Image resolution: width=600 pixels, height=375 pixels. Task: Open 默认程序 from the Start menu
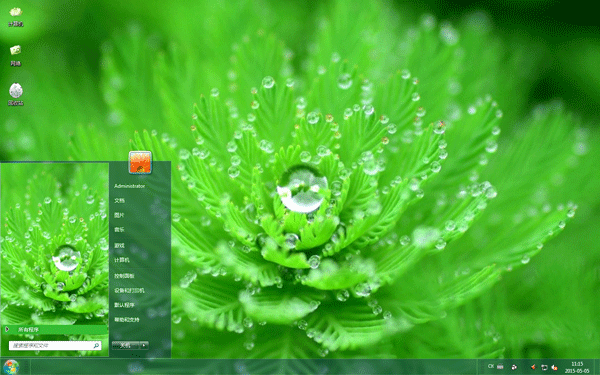coord(124,305)
